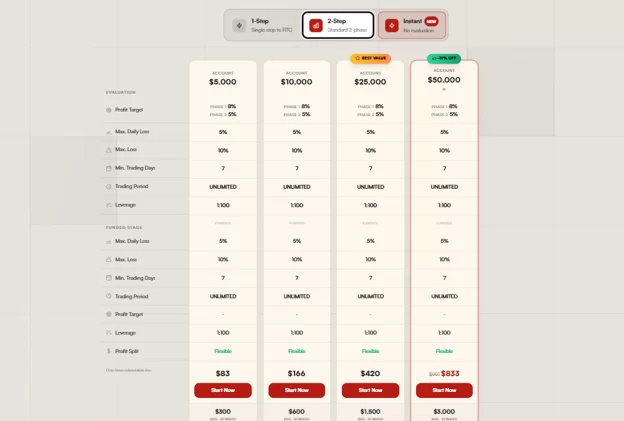Select the 2-Step standard plan tab
This screenshot has width=624, height=421.
pos(338,25)
